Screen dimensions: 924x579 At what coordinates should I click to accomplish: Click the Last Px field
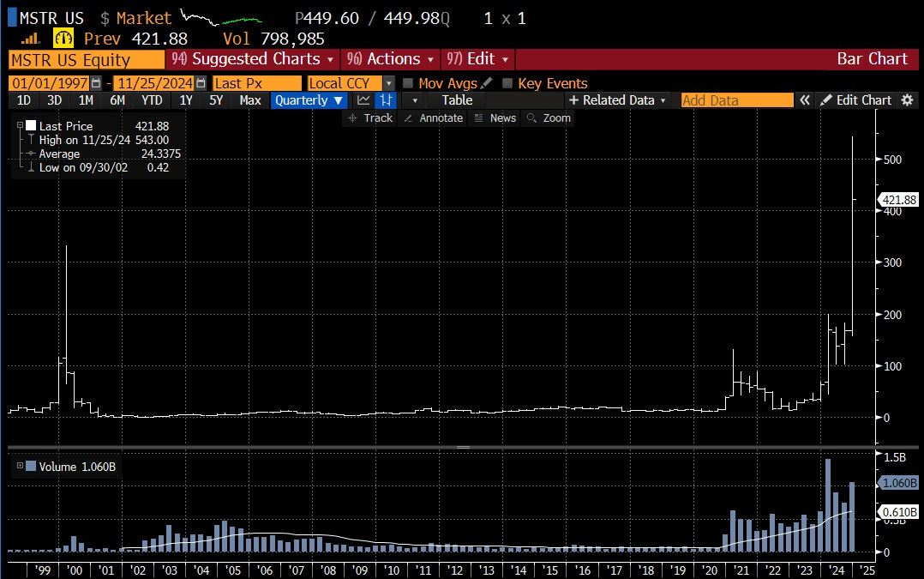(x=257, y=83)
